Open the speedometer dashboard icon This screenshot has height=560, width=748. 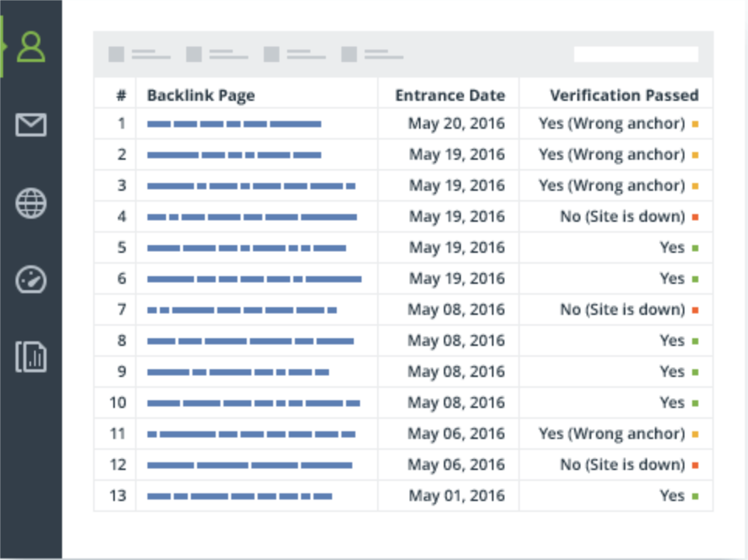(x=31, y=279)
